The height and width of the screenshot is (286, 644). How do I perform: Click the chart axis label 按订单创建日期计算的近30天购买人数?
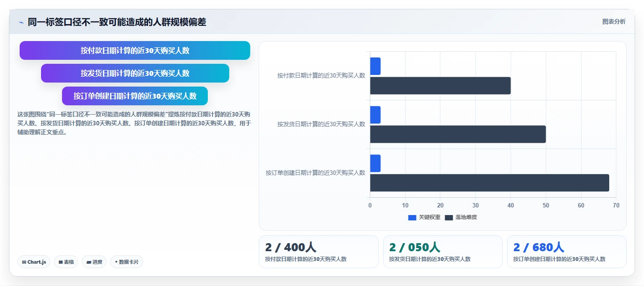[x=315, y=173]
